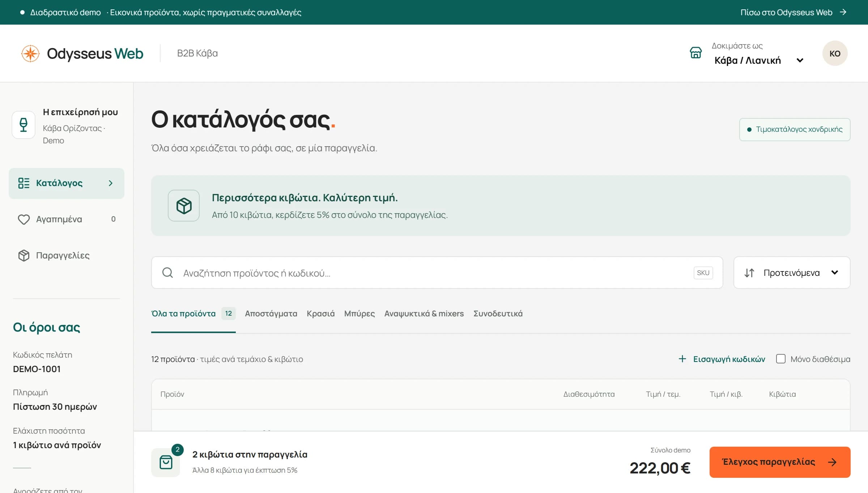Click the Τιμή / κιβ. column header
The width and height of the screenshot is (868, 493).
tap(726, 394)
